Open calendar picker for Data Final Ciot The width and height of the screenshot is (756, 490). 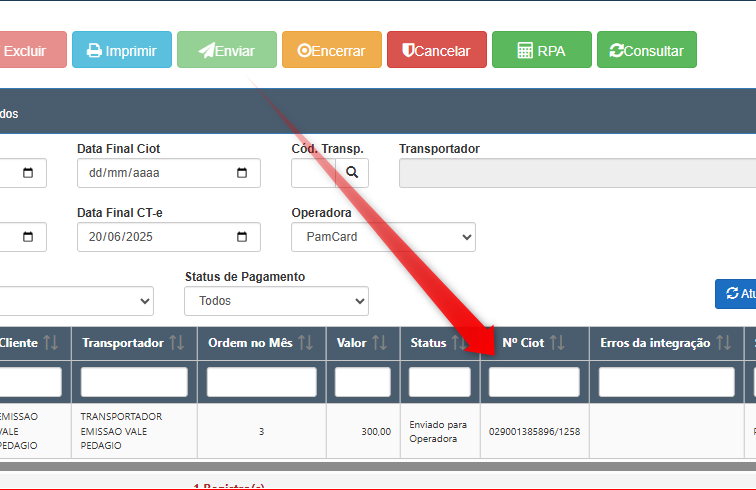pyautogui.click(x=242, y=173)
